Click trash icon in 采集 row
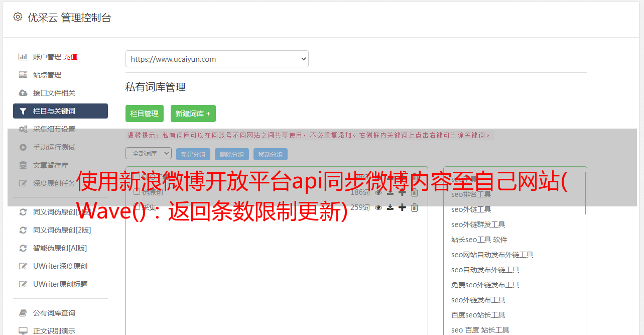 click(x=415, y=207)
